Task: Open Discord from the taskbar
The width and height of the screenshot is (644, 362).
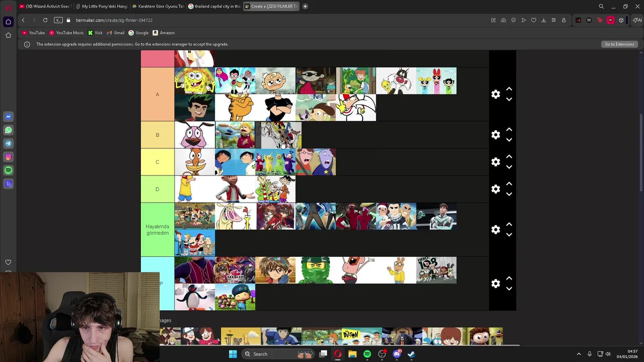Action: [x=396, y=354]
